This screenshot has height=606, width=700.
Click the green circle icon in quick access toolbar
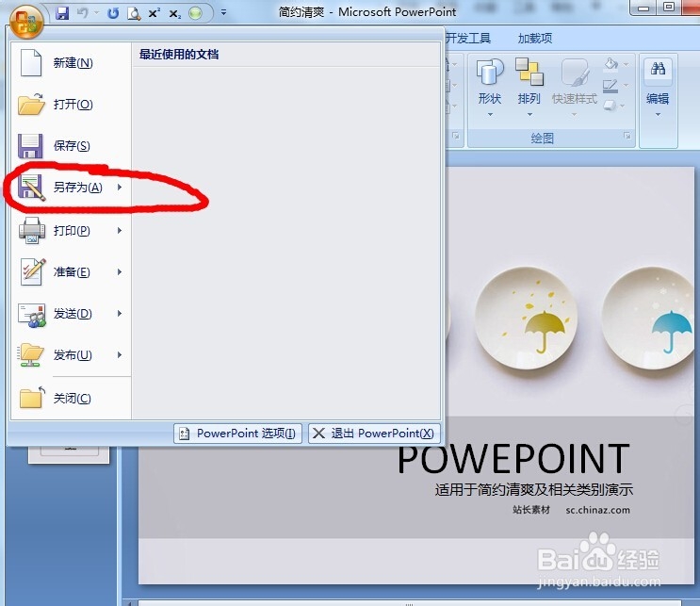pos(196,13)
